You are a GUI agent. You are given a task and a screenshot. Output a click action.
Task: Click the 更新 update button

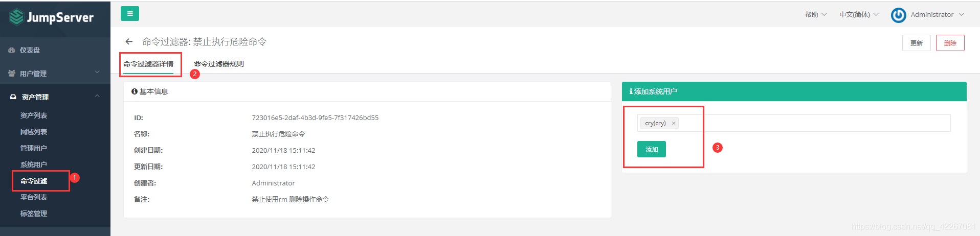(x=916, y=43)
